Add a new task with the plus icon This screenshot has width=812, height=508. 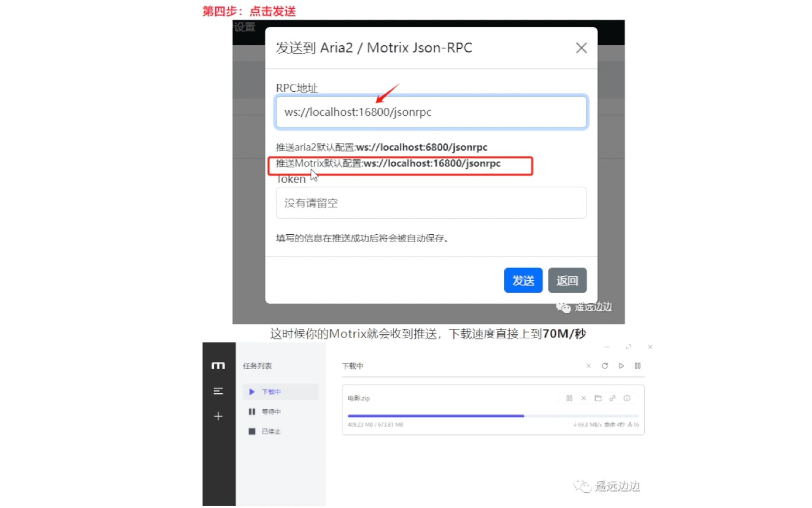pos(218,416)
